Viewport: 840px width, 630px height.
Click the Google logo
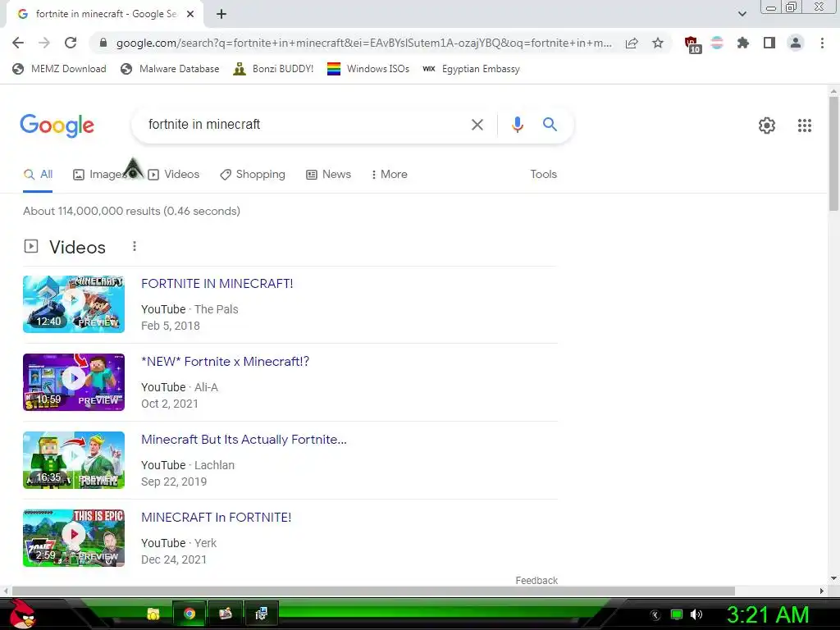click(57, 126)
